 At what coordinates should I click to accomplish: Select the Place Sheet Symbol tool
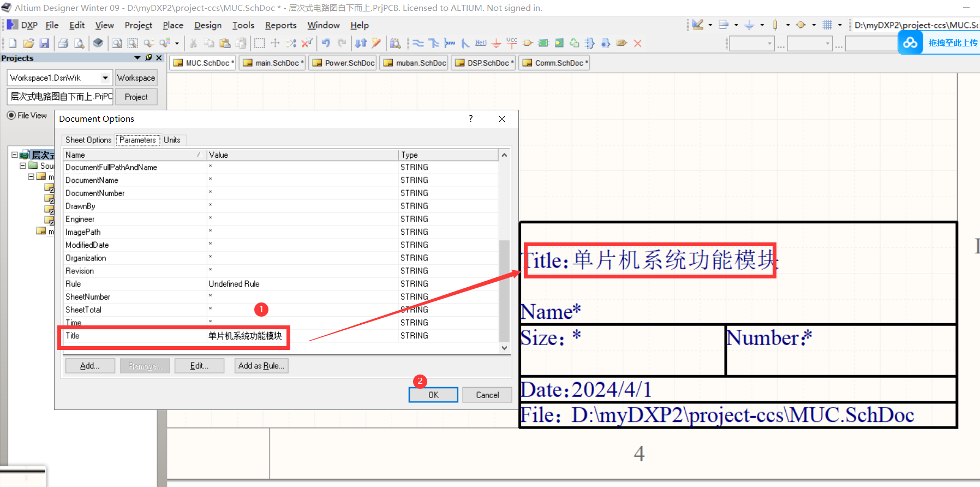point(543,43)
